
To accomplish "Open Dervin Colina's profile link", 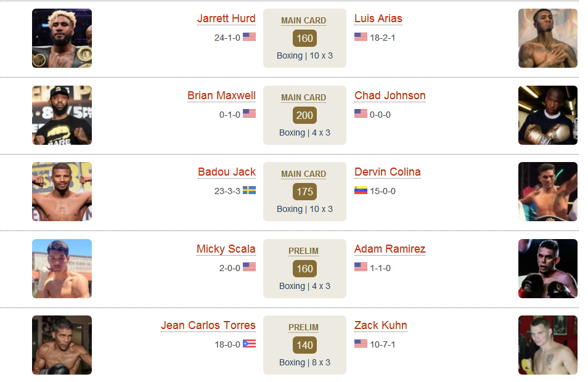I will (387, 172).
